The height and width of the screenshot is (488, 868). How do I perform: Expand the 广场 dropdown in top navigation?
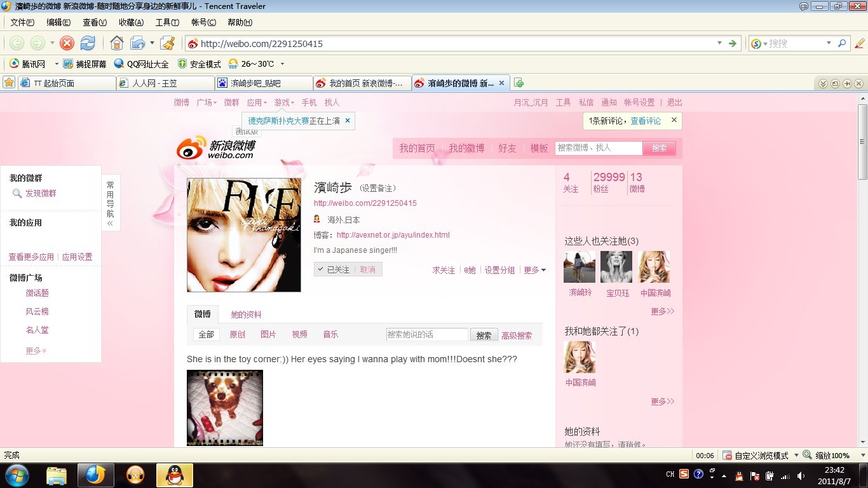click(x=207, y=102)
